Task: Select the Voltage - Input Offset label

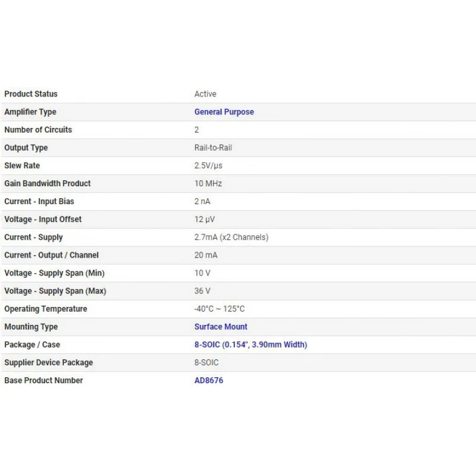Action: [43, 220]
